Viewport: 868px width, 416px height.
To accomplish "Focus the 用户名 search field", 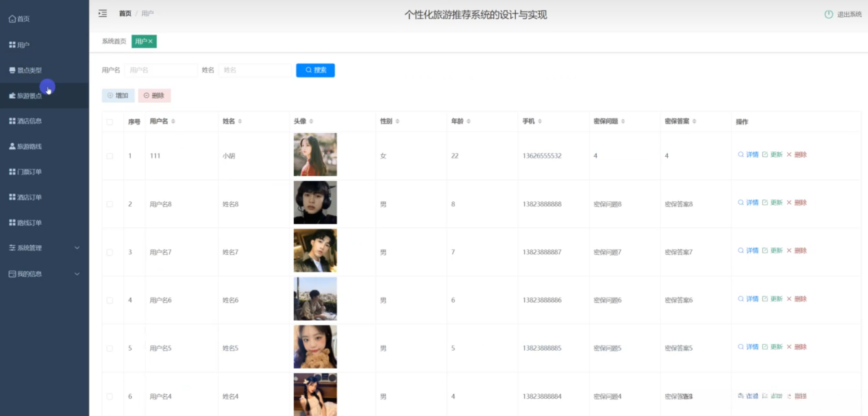I will [161, 70].
